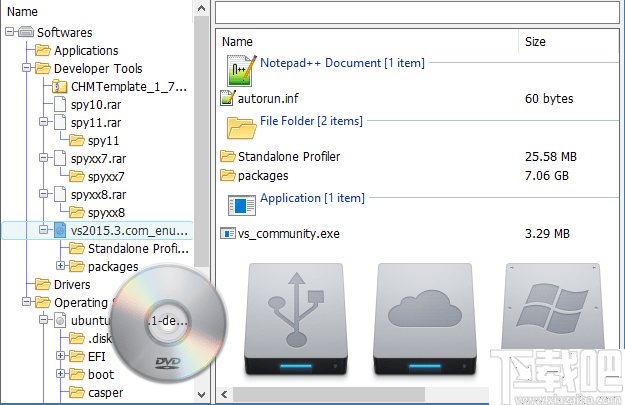
Task: Click the tree pane vertical scrollbar thumb
Action: [202, 142]
